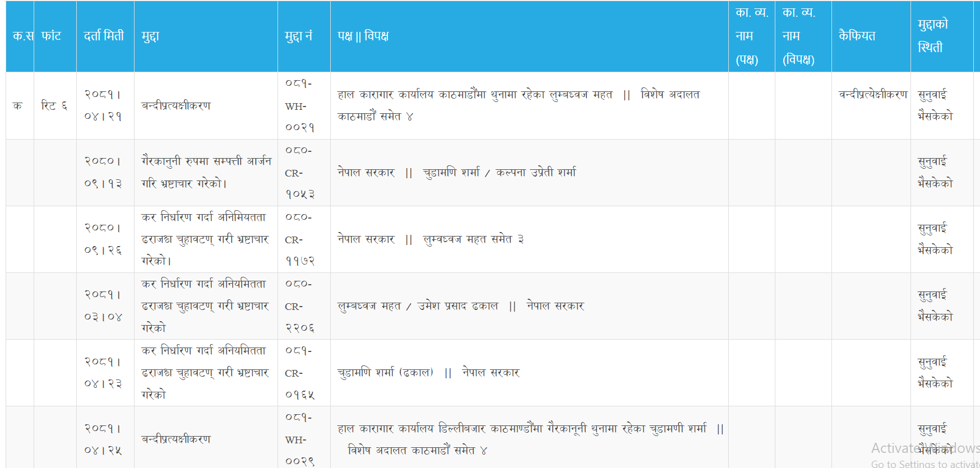This screenshot has height=468, width=980.
Task: Click case number ०८१-WH-००२९
Action: click(x=299, y=439)
